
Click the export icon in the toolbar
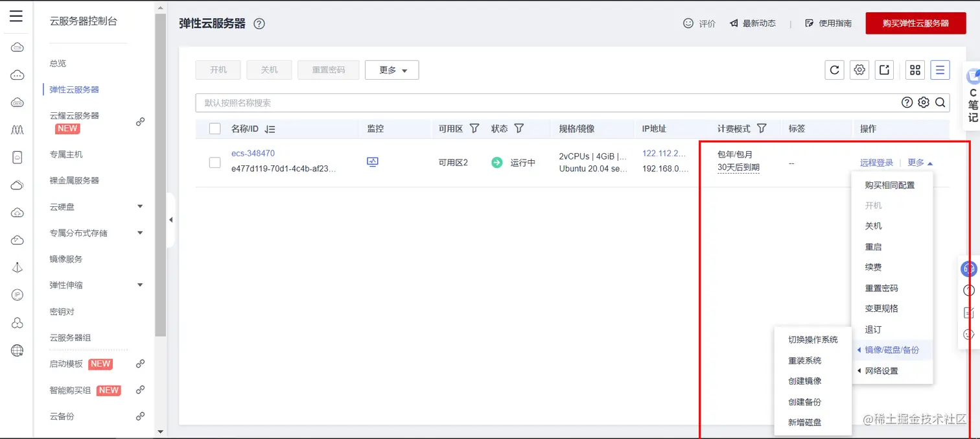(885, 70)
